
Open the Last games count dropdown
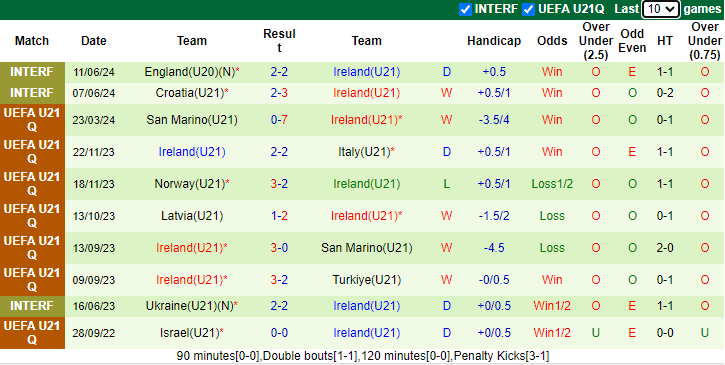(660, 9)
